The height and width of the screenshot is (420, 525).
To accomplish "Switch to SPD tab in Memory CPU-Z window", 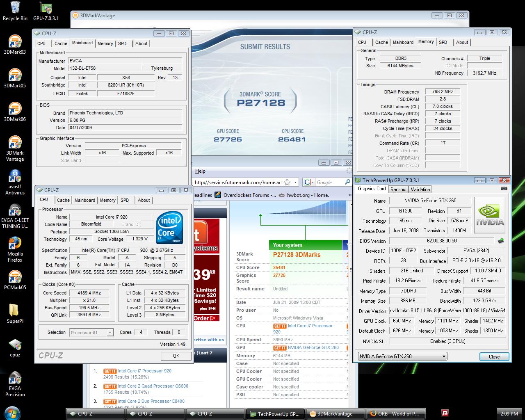I will point(443,42).
